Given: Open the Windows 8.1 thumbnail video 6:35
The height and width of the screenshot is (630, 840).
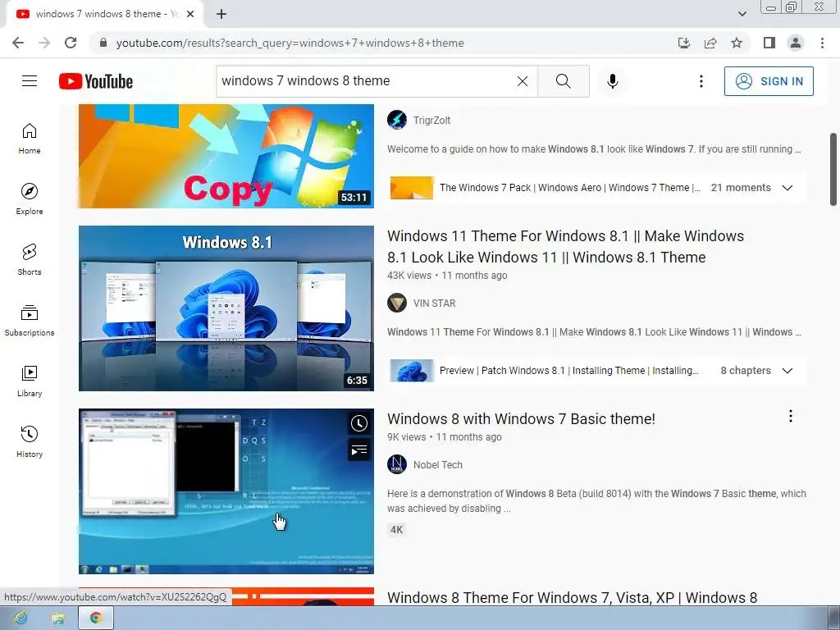Looking at the screenshot, I should [226, 308].
